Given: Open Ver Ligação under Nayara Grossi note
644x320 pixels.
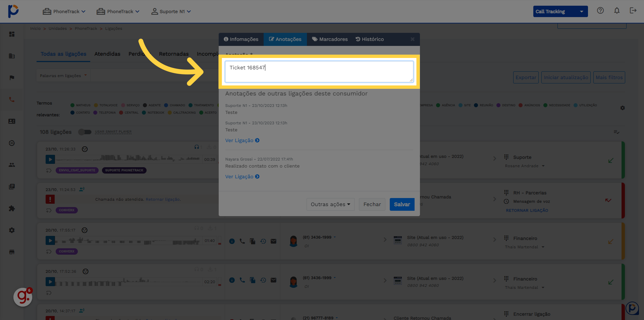Looking at the screenshot, I should tap(242, 177).
